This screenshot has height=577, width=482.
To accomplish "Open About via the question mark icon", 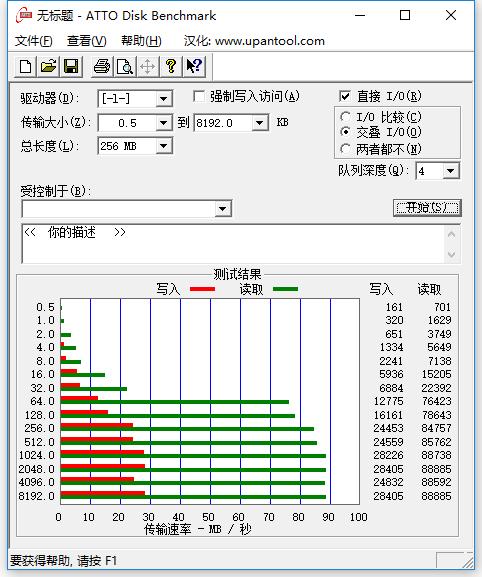I will (x=170, y=67).
